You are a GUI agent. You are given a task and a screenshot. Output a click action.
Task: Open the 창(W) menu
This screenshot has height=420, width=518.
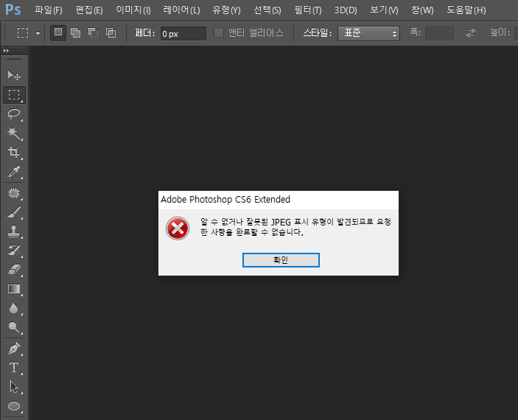(x=422, y=10)
